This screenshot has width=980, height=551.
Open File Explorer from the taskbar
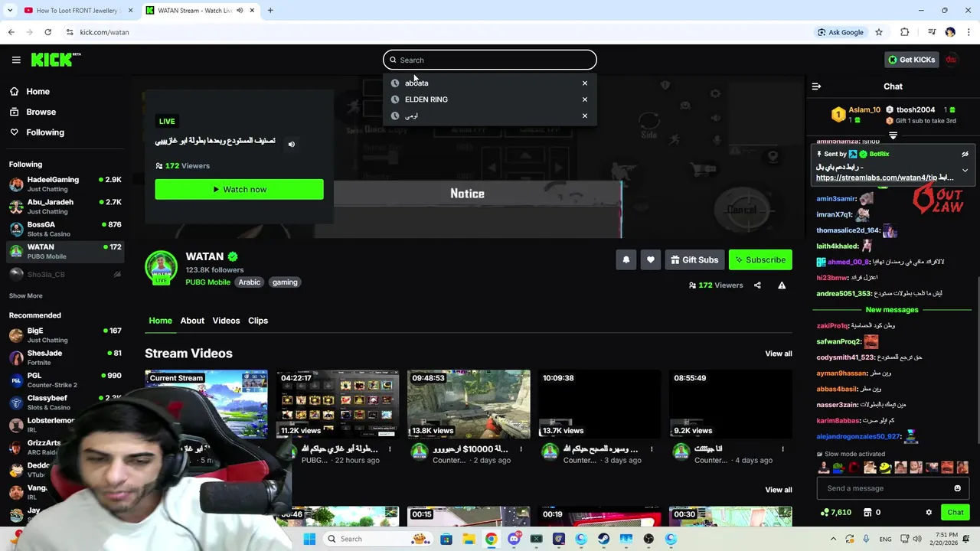point(469,539)
